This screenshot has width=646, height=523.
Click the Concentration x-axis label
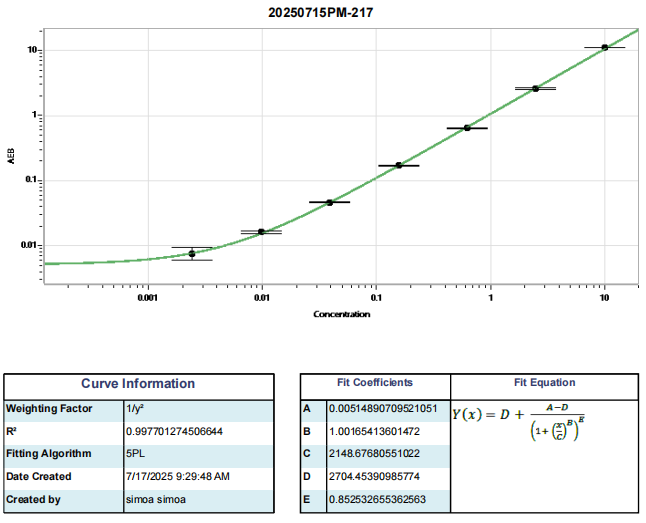click(342, 314)
